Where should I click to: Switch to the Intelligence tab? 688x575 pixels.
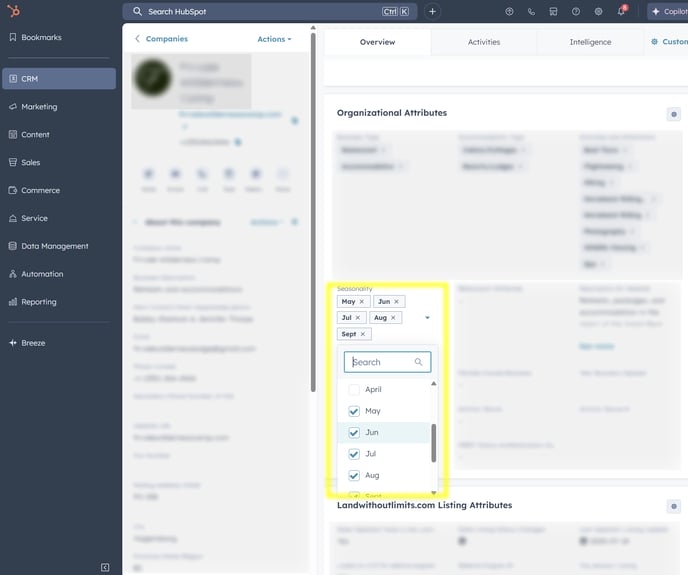tap(590, 42)
